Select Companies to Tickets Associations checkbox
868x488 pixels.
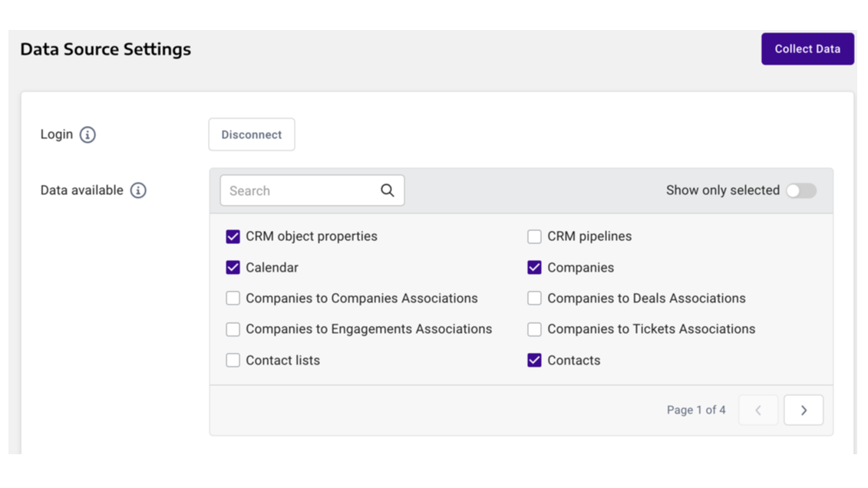tap(535, 329)
